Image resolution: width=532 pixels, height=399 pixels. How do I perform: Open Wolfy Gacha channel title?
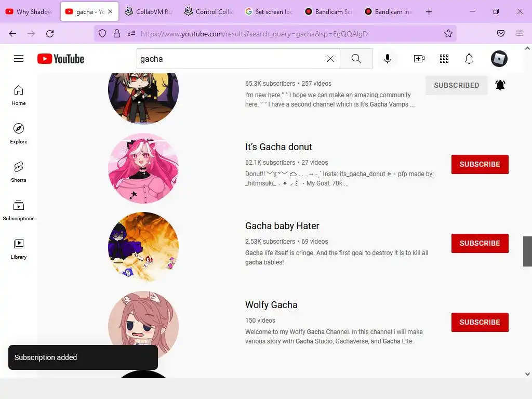(x=271, y=304)
